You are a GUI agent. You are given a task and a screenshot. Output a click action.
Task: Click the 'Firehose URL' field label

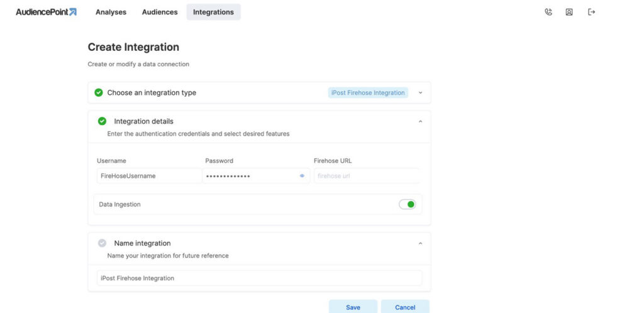(333, 161)
